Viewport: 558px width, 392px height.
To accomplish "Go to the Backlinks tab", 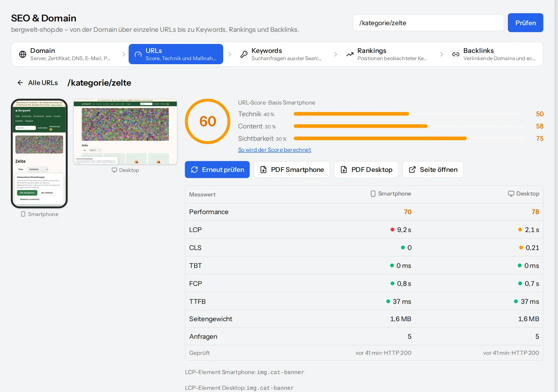I will 494,54.
